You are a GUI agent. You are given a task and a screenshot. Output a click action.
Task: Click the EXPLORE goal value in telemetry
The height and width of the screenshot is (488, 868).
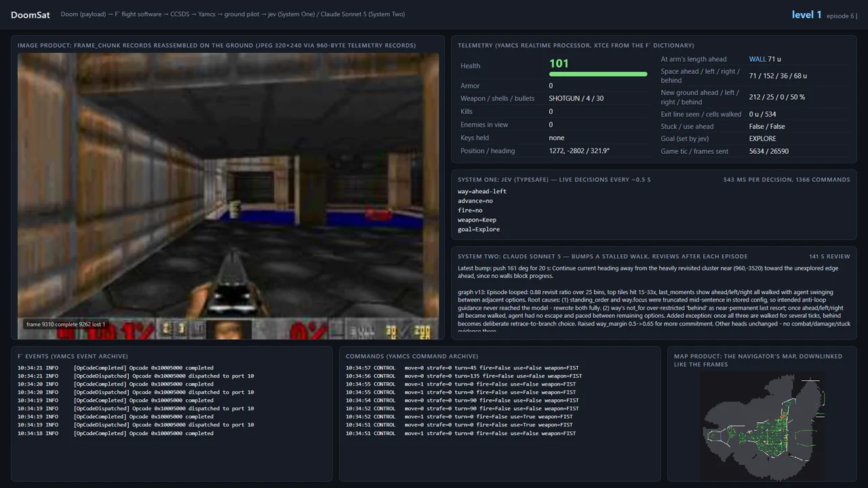pyautogui.click(x=763, y=138)
